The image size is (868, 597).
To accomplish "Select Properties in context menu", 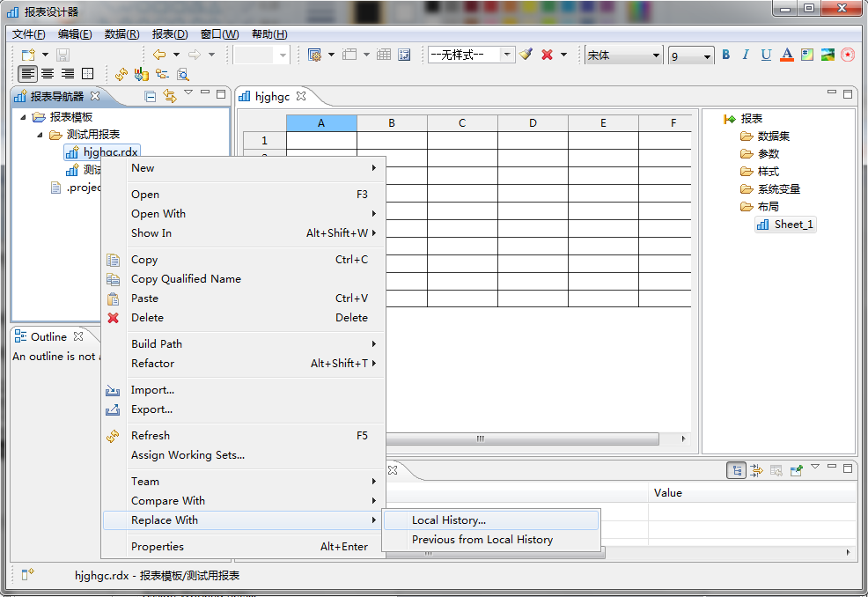I will tap(244, 547).
